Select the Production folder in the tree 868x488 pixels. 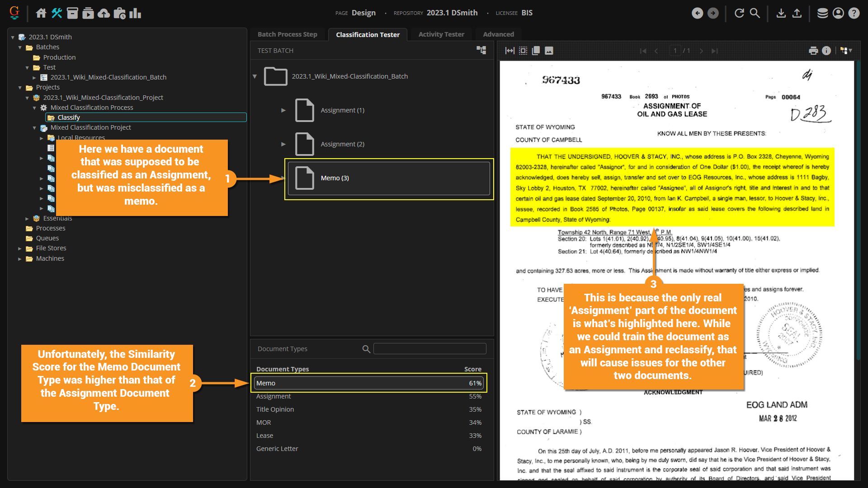[59, 57]
